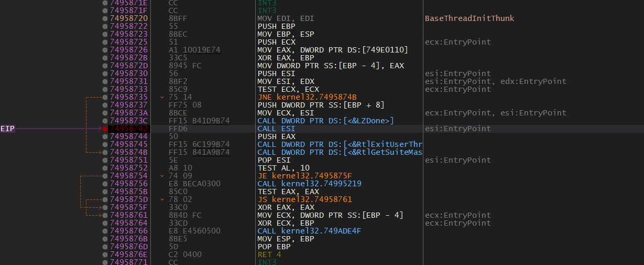Select the JS kernel32.74958761 instruction
The image size is (644, 265).
pyautogui.click(x=304, y=199)
